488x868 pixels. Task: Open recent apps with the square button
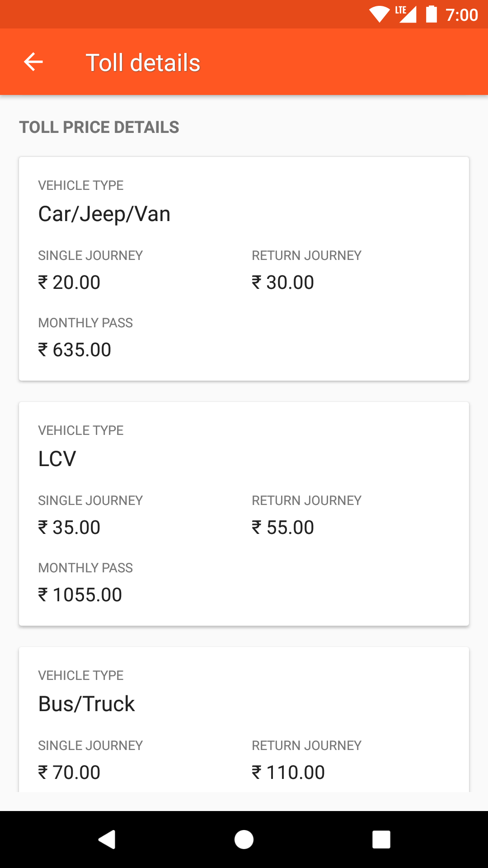pos(381,840)
